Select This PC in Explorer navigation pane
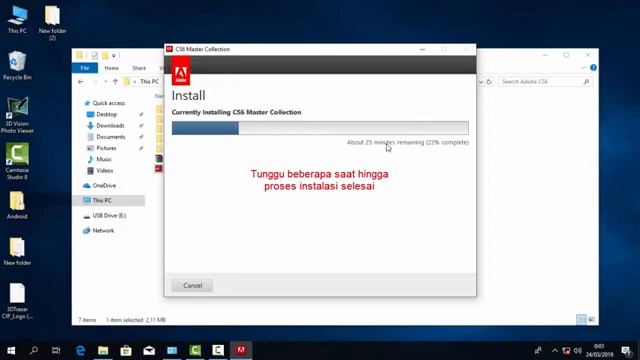 click(x=109, y=200)
